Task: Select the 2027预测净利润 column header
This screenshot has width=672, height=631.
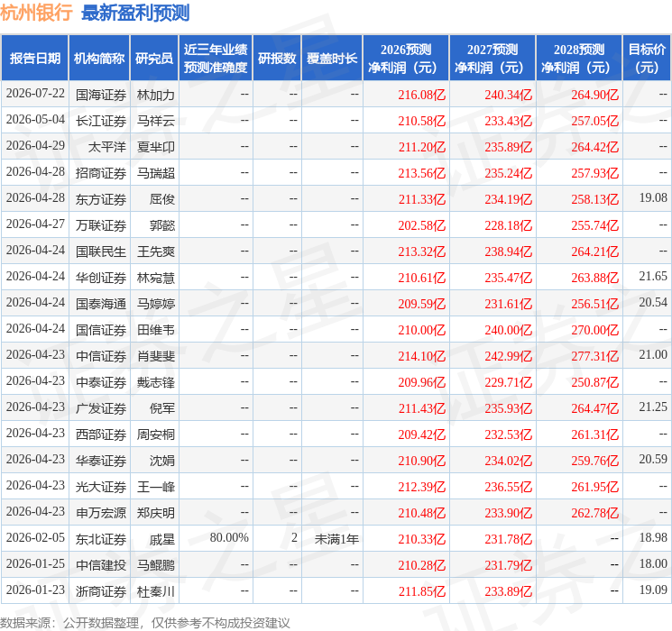Action: (x=492, y=59)
